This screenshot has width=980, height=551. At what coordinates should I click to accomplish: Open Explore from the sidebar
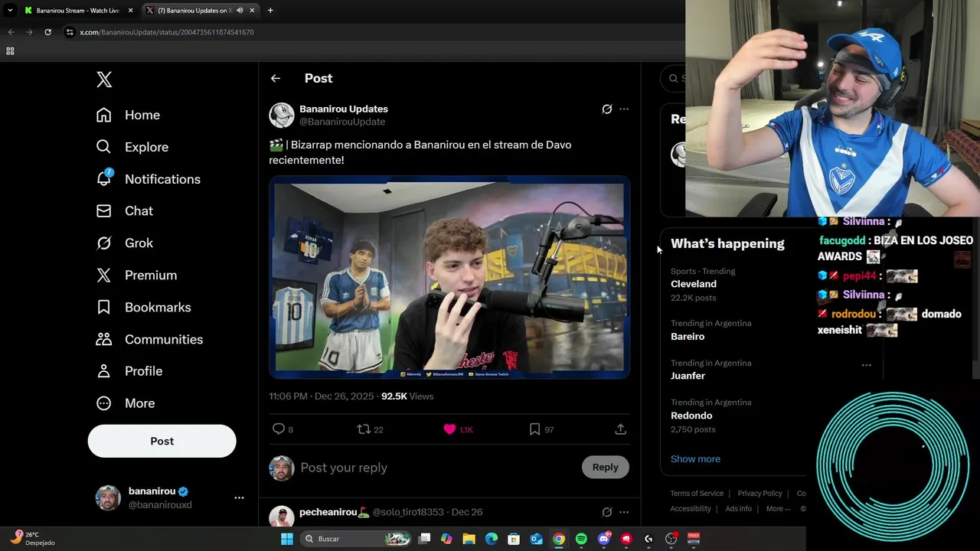click(x=132, y=147)
